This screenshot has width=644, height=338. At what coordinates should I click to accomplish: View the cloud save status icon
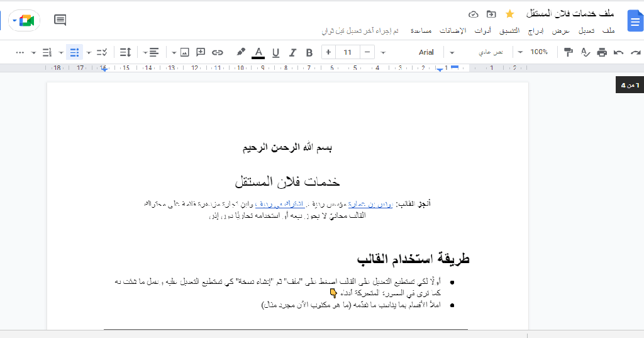click(x=473, y=14)
